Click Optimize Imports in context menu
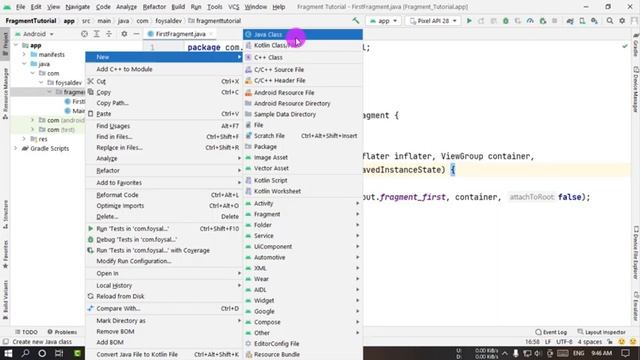Viewport: 640px width, 360px height. click(164, 206)
